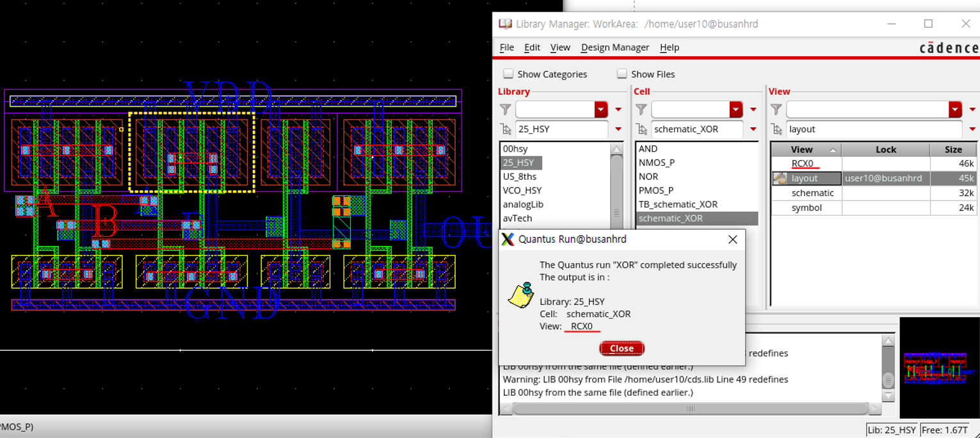980x438 pixels.
Task: Select the analogLib library
Action: [x=523, y=205]
